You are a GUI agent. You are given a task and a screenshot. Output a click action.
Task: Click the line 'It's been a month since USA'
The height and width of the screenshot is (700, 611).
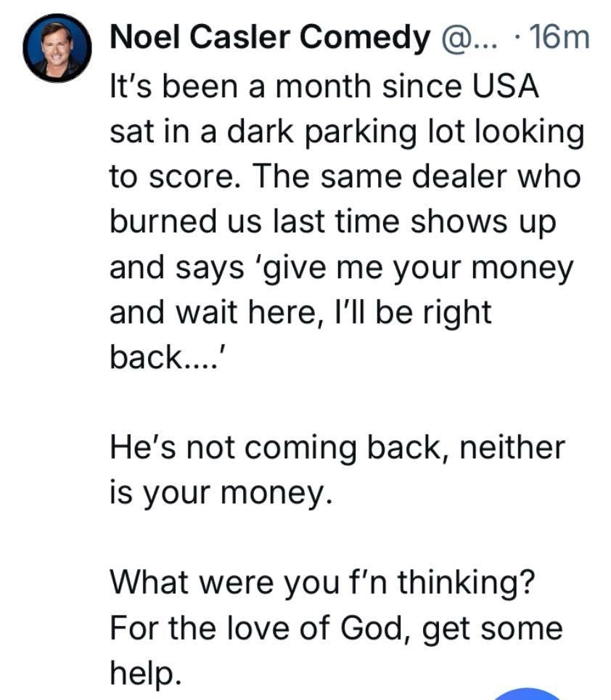(x=324, y=86)
